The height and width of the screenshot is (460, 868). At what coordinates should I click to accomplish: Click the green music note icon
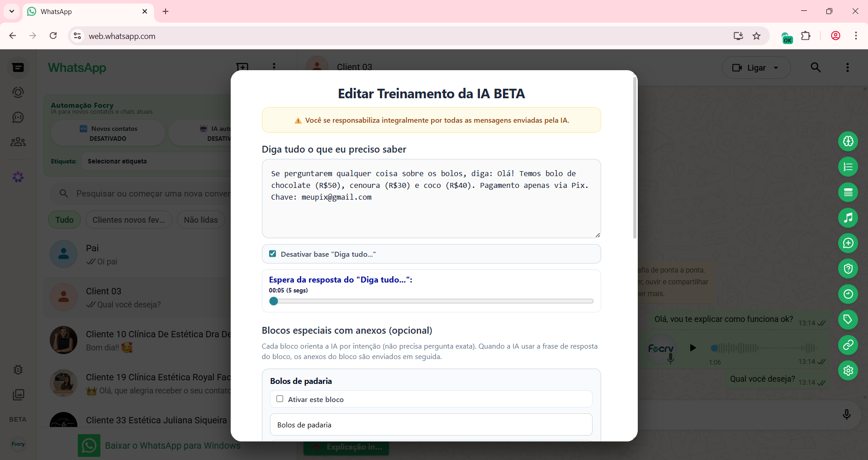[x=848, y=218]
